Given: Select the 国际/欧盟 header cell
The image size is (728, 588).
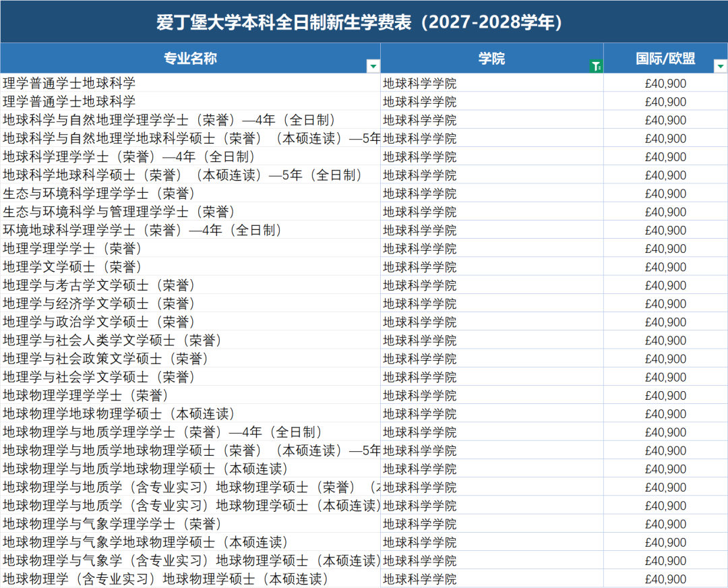Looking at the screenshot, I should pyautogui.click(x=665, y=58).
